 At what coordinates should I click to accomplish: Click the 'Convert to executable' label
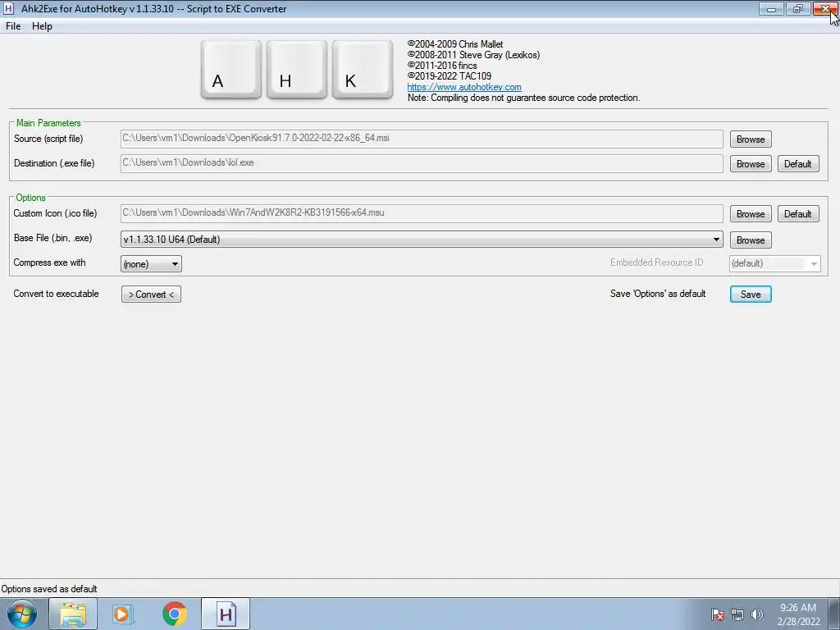click(x=57, y=294)
